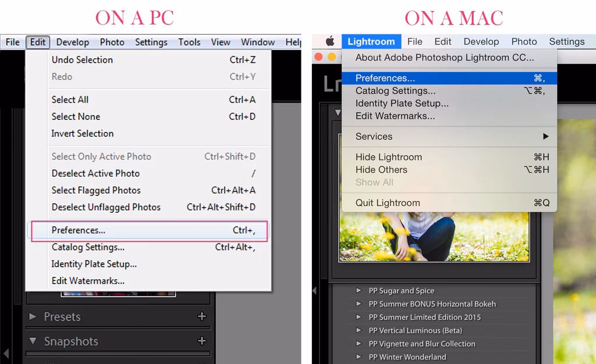
Task: Open the Tools menu on PC
Action: coord(189,42)
